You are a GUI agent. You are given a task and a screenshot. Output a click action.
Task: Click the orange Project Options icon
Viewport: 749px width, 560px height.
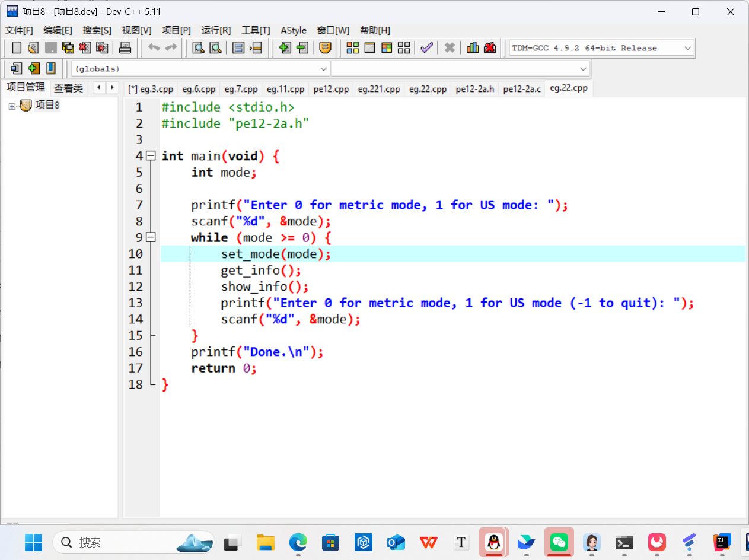pos(325,48)
